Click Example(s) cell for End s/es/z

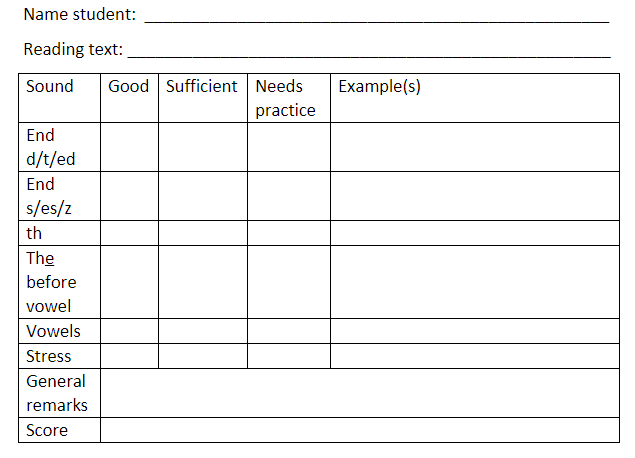[475, 196]
